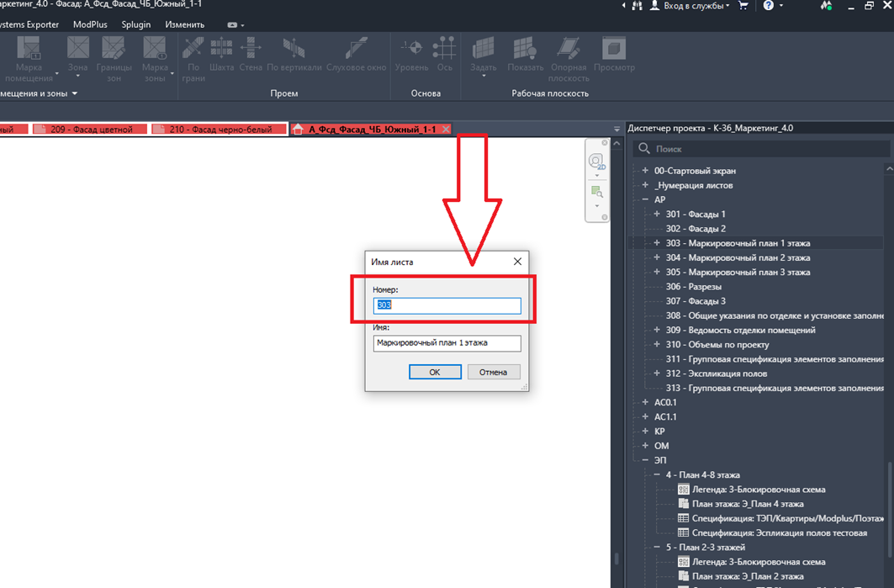Expand the 00-Стартовый экран node
This screenshot has width=894, height=588.
[x=645, y=171]
